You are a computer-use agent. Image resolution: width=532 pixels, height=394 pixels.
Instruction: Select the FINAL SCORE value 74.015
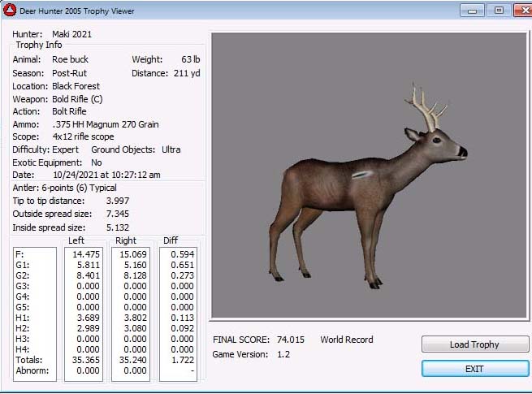(290, 340)
